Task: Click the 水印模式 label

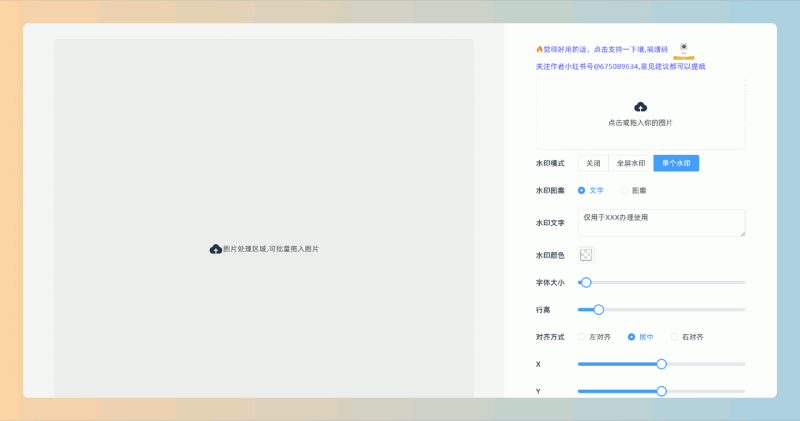Action: [550, 163]
